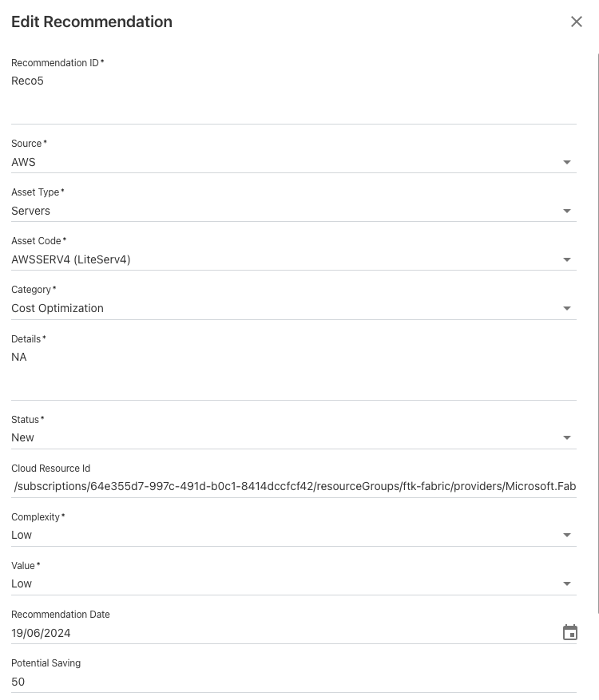Click the Recommendation Date text 19/06/2024

tap(42, 634)
